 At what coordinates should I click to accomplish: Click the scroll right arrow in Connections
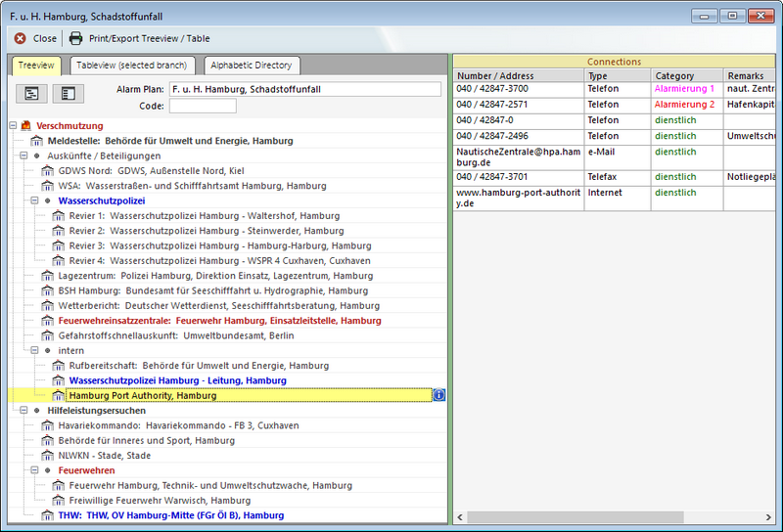tap(768, 517)
